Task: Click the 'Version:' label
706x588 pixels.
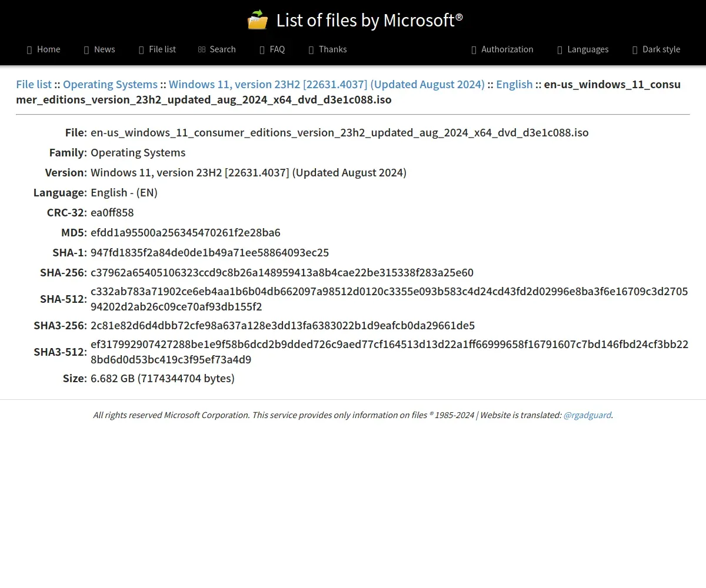Action: 66,173
